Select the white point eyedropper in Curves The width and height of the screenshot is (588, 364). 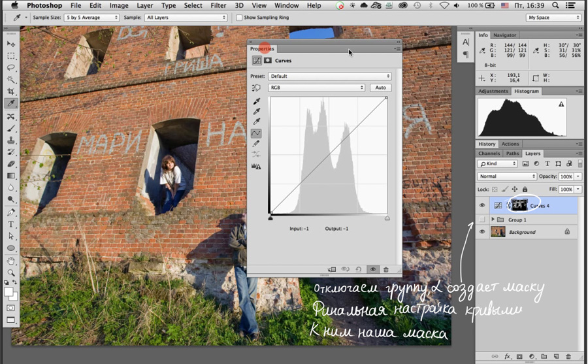tap(257, 122)
